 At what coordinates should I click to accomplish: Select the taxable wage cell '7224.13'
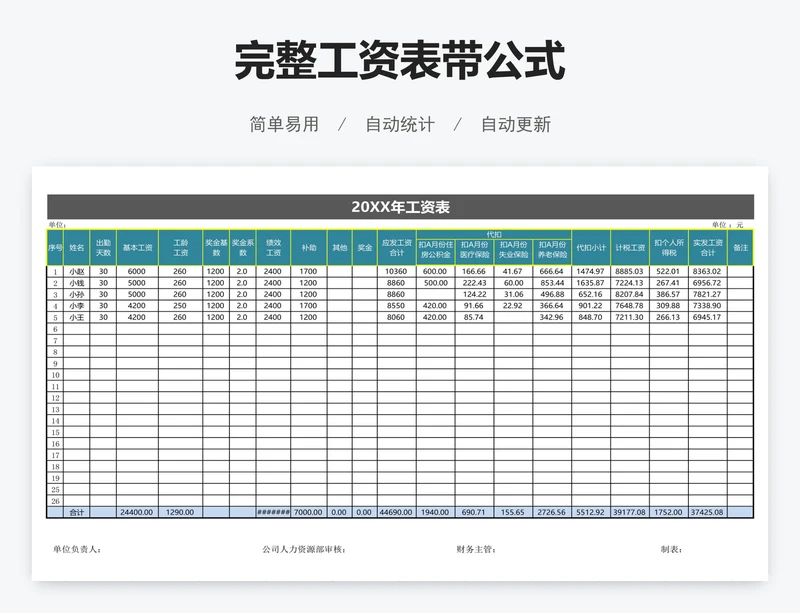click(630, 283)
